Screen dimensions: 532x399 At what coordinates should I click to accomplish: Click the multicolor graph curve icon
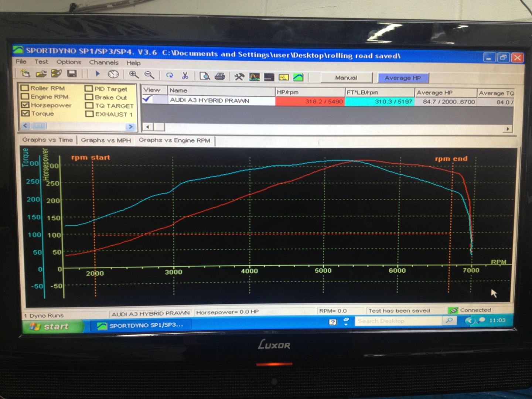(x=255, y=77)
